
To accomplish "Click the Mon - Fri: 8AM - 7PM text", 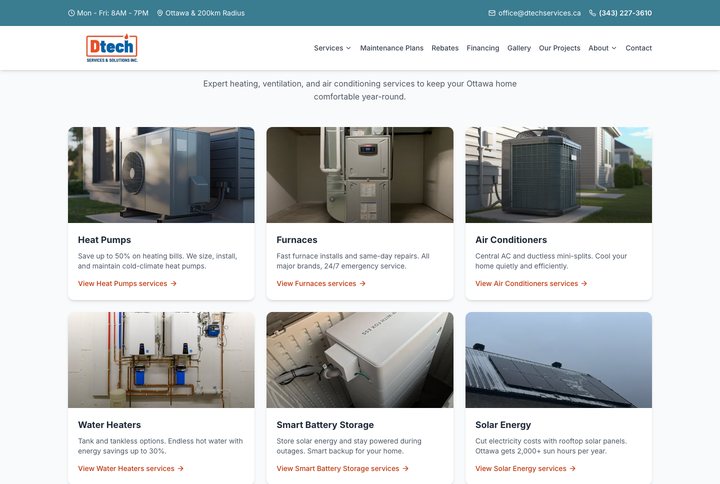I will click(112, 13).
